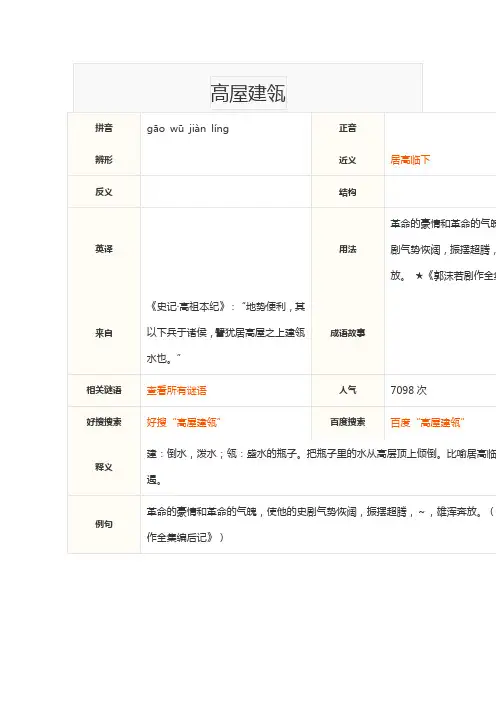Click the title 高屋建瓴

point(248,93)
